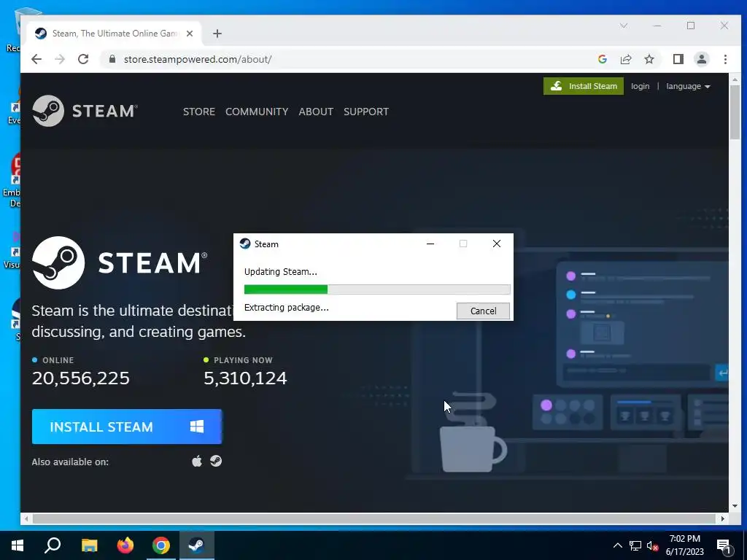Click the Chrome forward arrow
The height and width of the screenshot is (560, 747).
click(x=60, y=59)
